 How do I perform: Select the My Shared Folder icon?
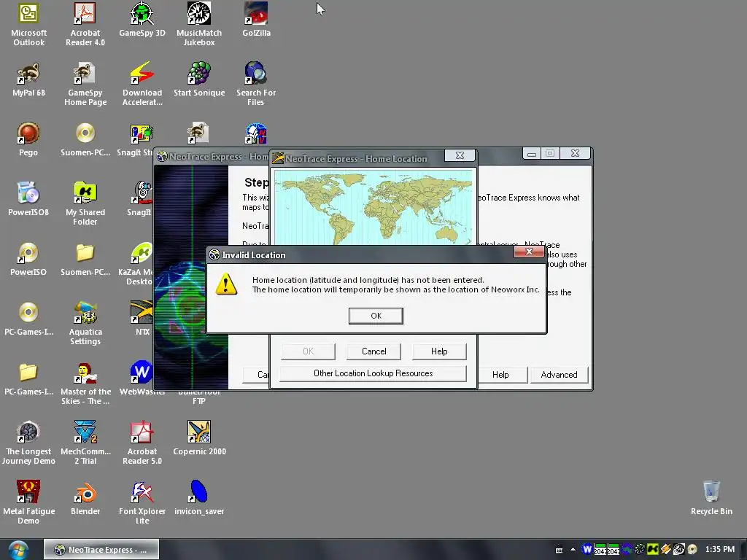tap(85, 203)
